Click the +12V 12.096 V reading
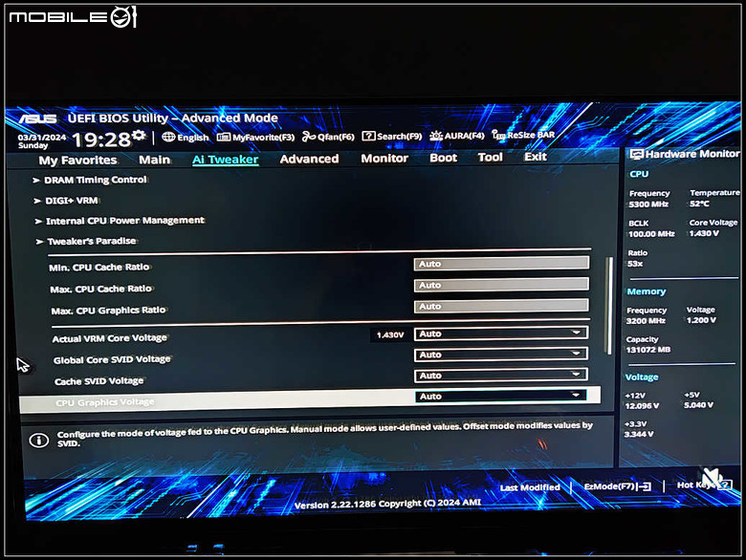 tap(642, 406)
